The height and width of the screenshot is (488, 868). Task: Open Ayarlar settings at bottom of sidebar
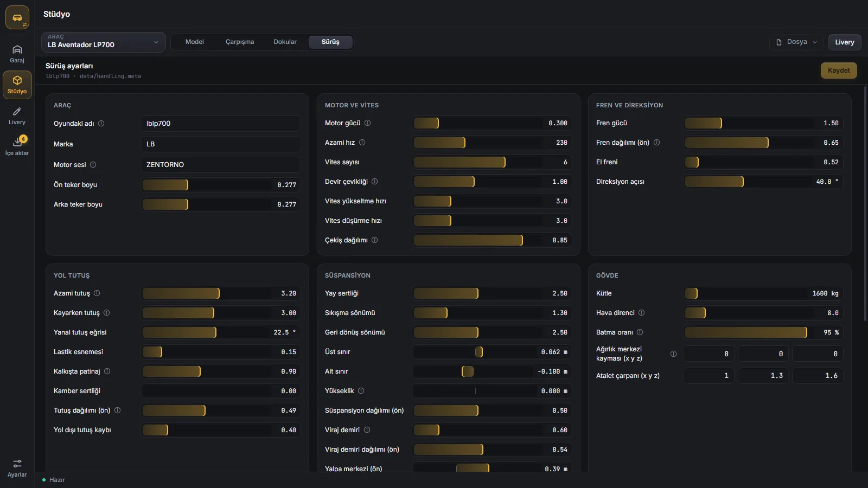tap(17, 468)
